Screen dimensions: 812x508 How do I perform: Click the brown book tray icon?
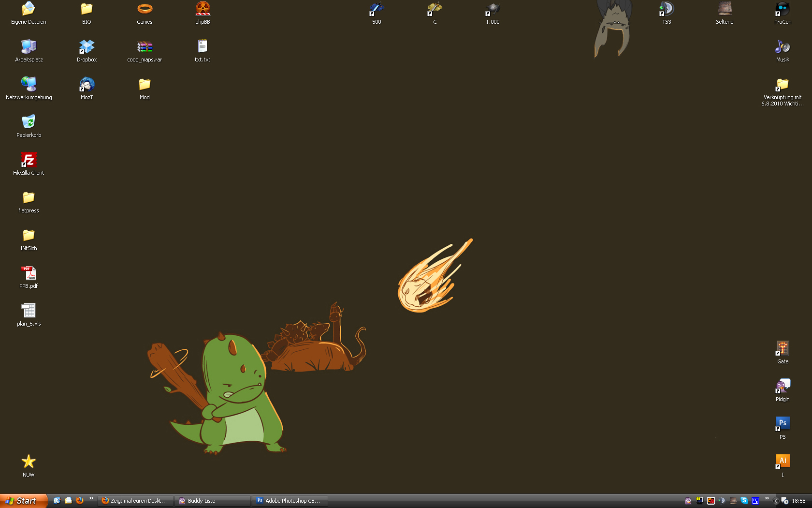(733, 501)
